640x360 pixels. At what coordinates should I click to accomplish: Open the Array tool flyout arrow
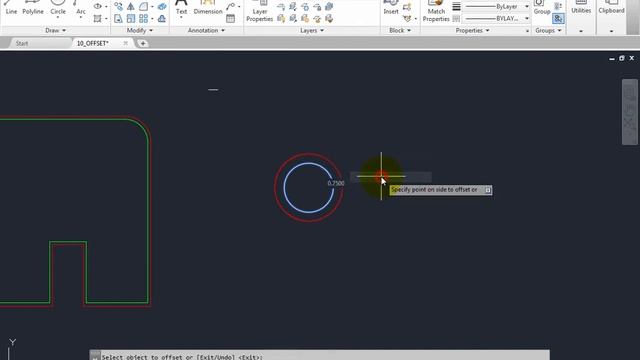click(x=152, y=19)
